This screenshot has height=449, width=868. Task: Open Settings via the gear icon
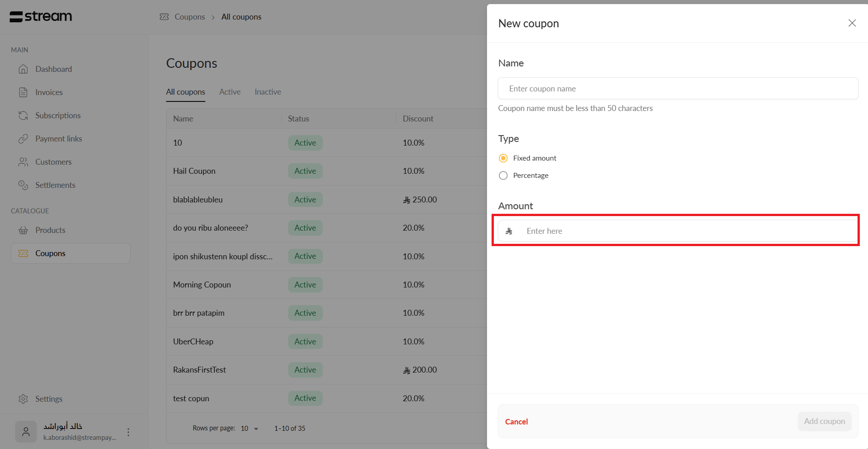click(23, 399)
